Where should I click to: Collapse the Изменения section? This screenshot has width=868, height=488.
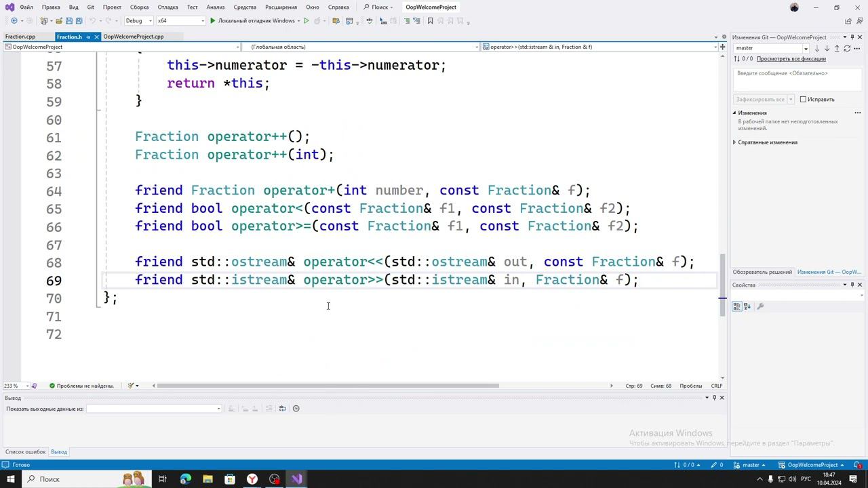pyautogui.click(x=734, y=113)
